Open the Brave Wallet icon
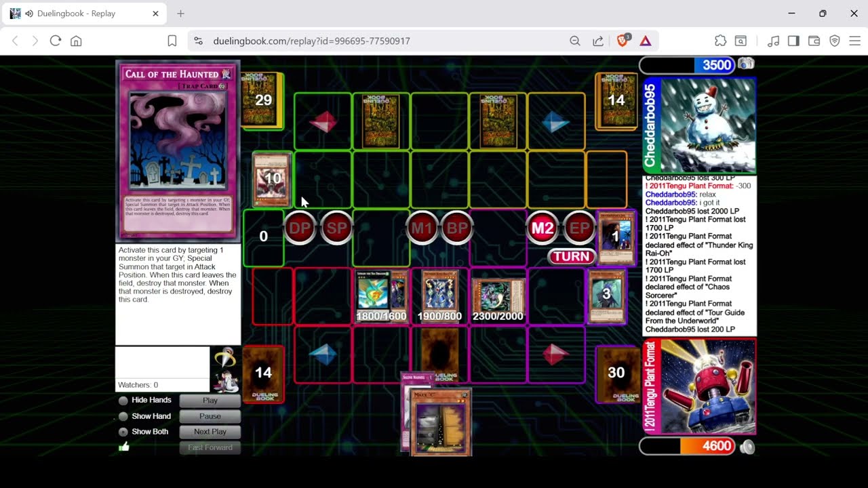 pyautogui.click(x=814, y=41)
